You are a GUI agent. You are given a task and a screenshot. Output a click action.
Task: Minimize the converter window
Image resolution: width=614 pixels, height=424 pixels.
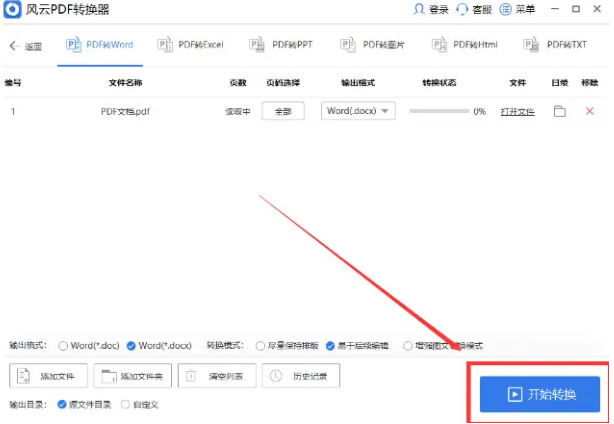tap(555, 9)
